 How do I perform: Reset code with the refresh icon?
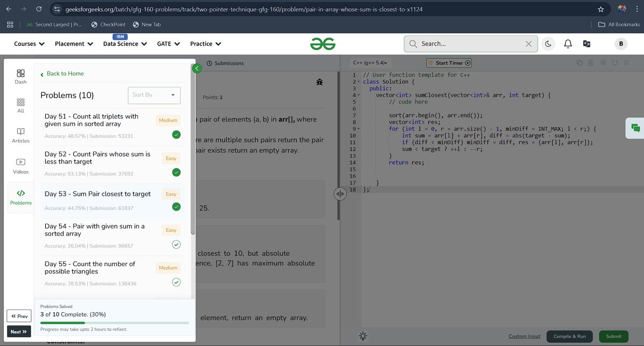615,63
